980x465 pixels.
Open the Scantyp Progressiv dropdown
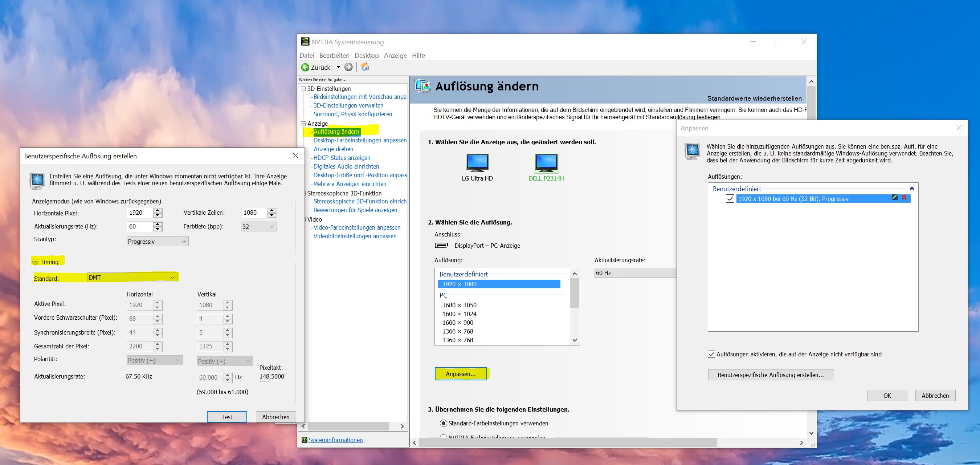click(x=158, y=242)
